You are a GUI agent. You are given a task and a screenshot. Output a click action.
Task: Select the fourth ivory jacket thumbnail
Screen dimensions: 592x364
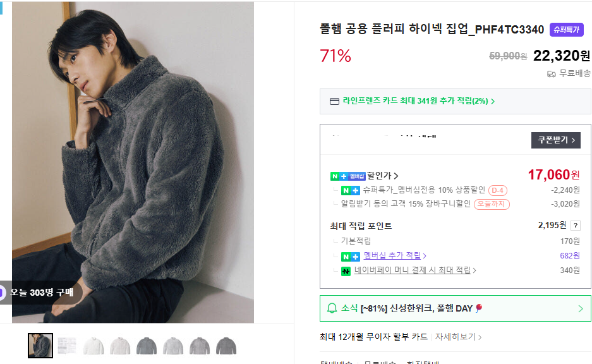(120, 345)
